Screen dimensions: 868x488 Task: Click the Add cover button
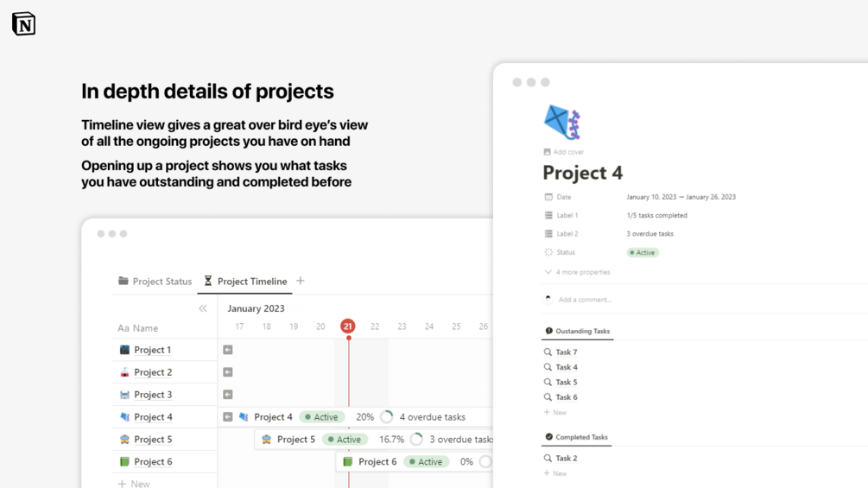[x=563, y=152]
